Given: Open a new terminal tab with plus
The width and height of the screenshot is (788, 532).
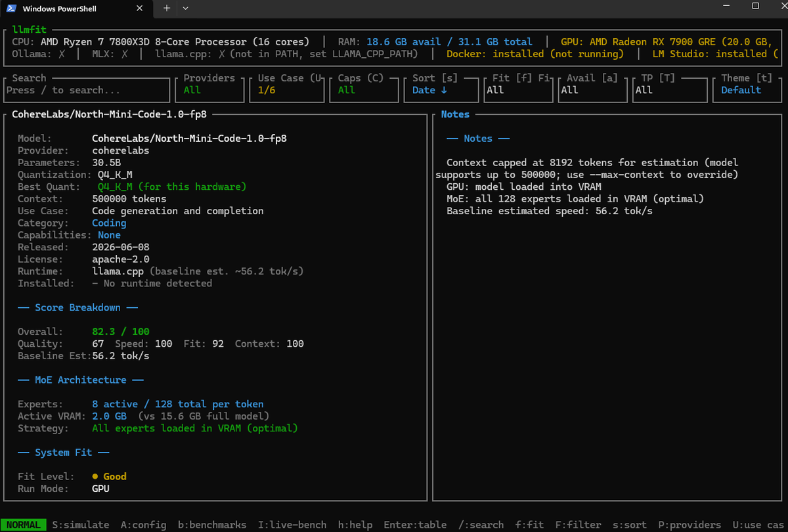Looking at the screenshot, I should coord(167,8).
